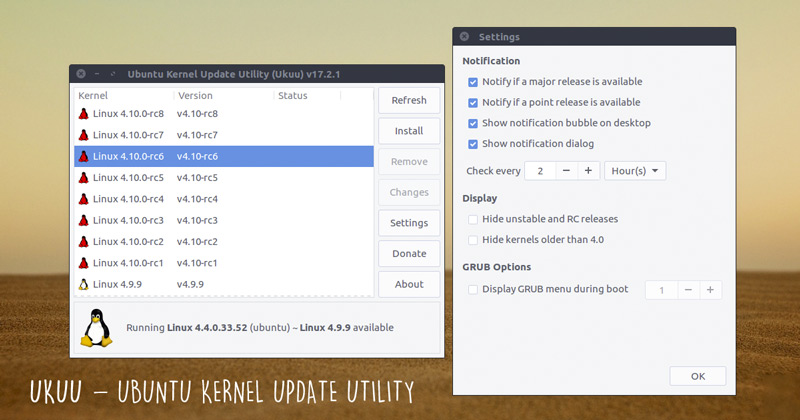800x420 pixels.
Task: Select the Linux 4.10.0-rc3 kernel row
Action: 224,220
